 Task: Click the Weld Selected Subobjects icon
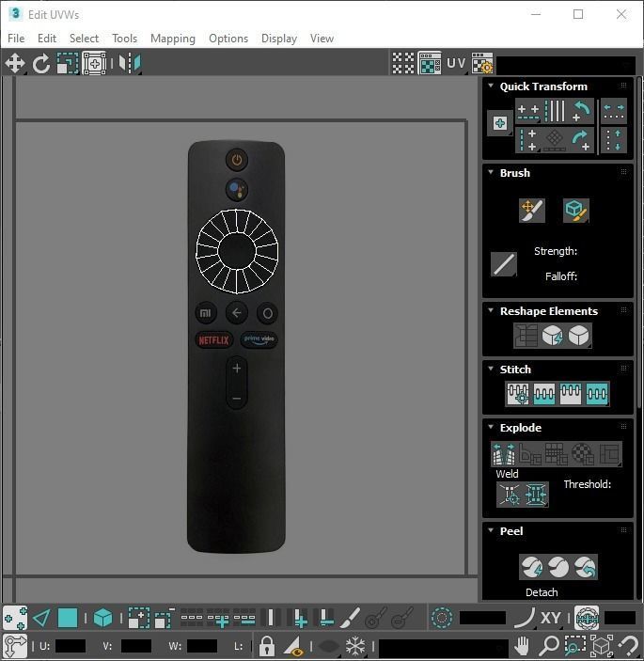point(536,494)
